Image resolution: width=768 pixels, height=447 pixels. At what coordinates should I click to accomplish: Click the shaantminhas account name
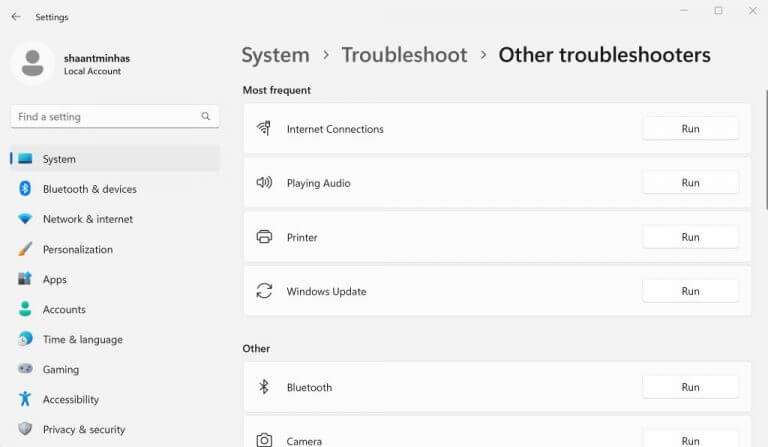click(97, 58)
